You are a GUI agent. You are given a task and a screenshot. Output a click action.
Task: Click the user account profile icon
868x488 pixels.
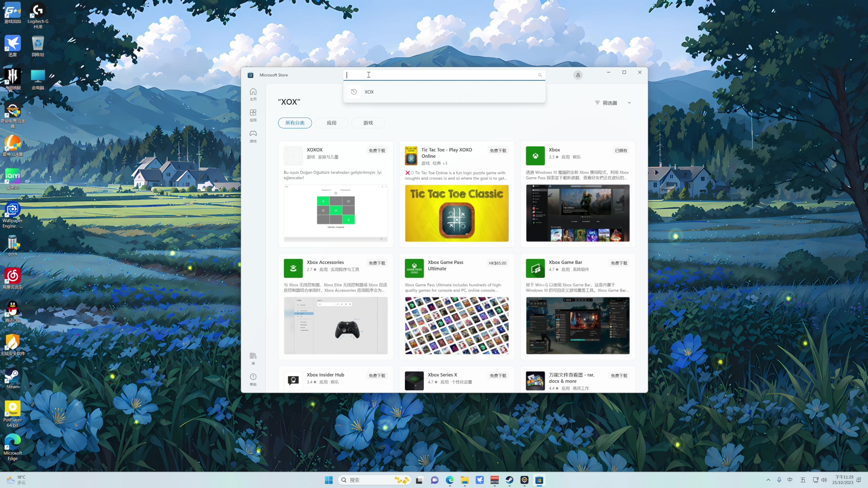[578, 75]
